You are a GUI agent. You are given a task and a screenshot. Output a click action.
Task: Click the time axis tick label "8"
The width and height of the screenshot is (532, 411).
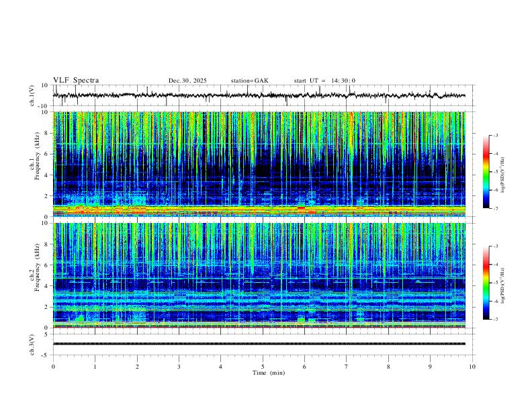coord(388,367)
